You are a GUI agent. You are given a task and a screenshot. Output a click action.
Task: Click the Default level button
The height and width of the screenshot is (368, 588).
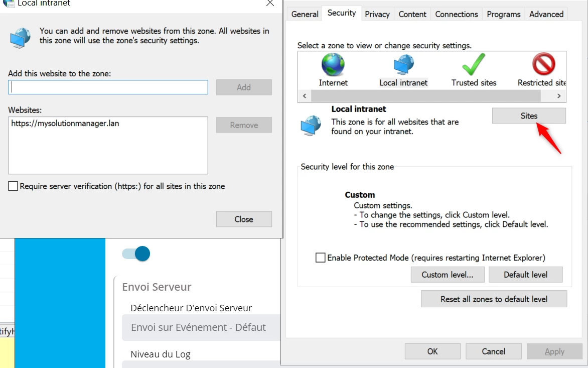(525, 275)
